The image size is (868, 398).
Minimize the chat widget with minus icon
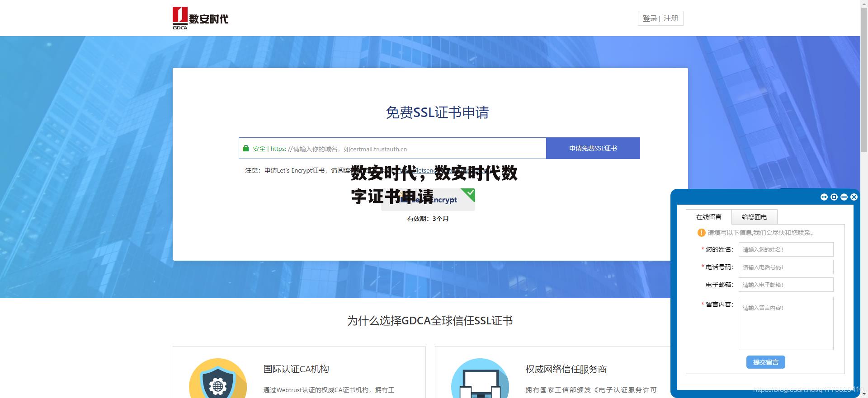[844, 197]
